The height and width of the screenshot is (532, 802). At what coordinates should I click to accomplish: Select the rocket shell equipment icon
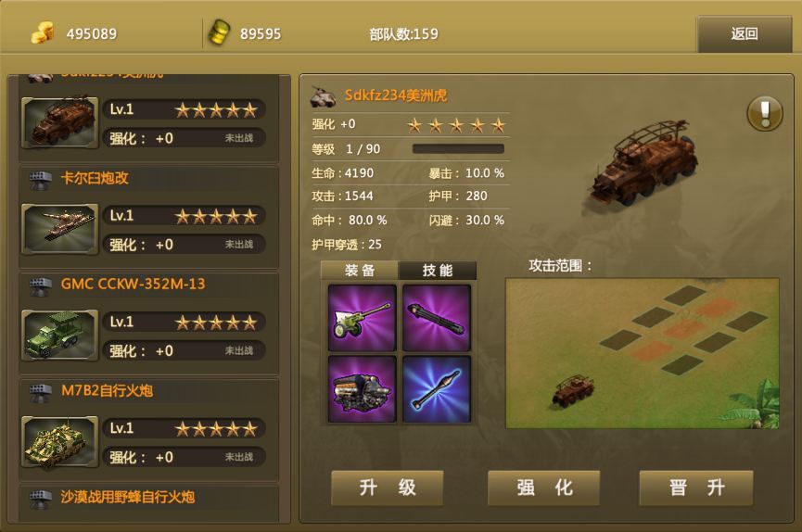pos(437,389)
